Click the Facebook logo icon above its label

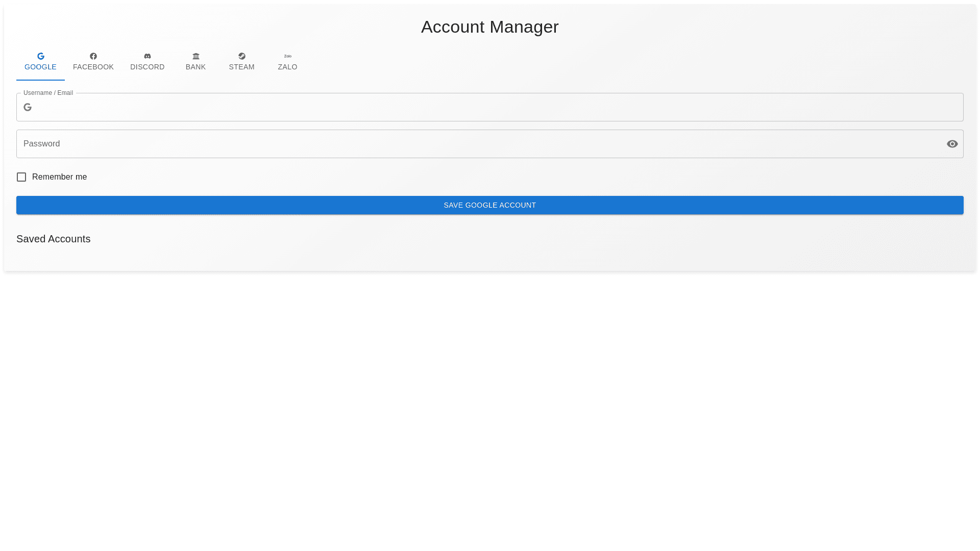[x=93, y=56]
